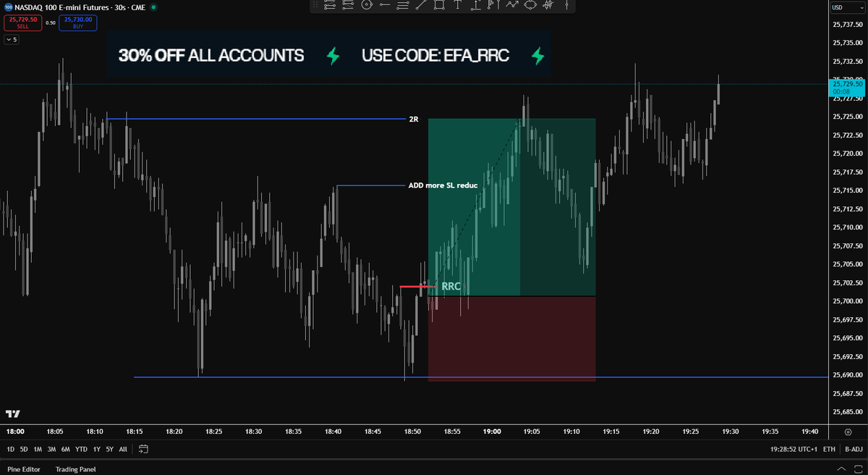This screenshot has height=475, width=868.
Task: Collapse the indicator legend showing 5
Action: (x=11, y=39)
